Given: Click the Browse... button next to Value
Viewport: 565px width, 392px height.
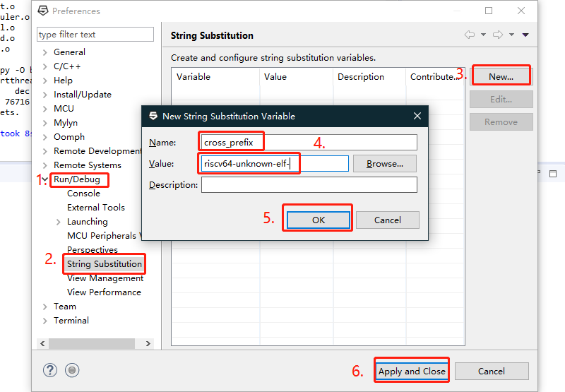Looking at the screenshot, I should tap(385, 164).
